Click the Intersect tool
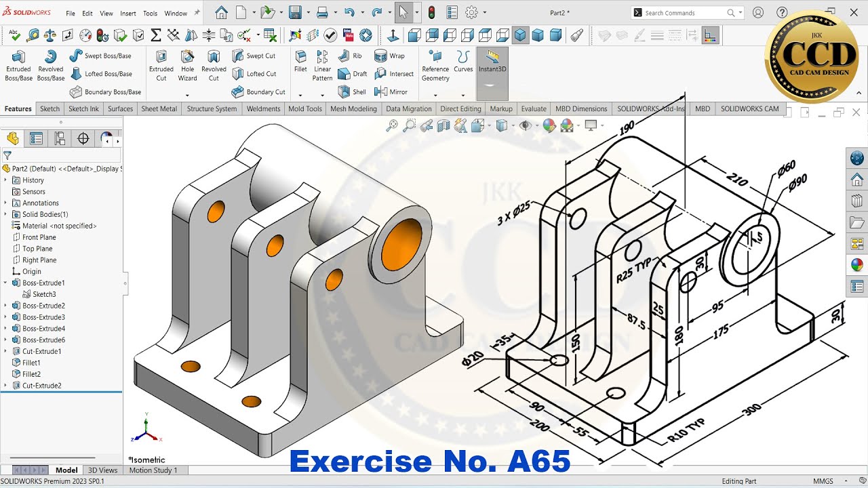 tap(394, 74)
